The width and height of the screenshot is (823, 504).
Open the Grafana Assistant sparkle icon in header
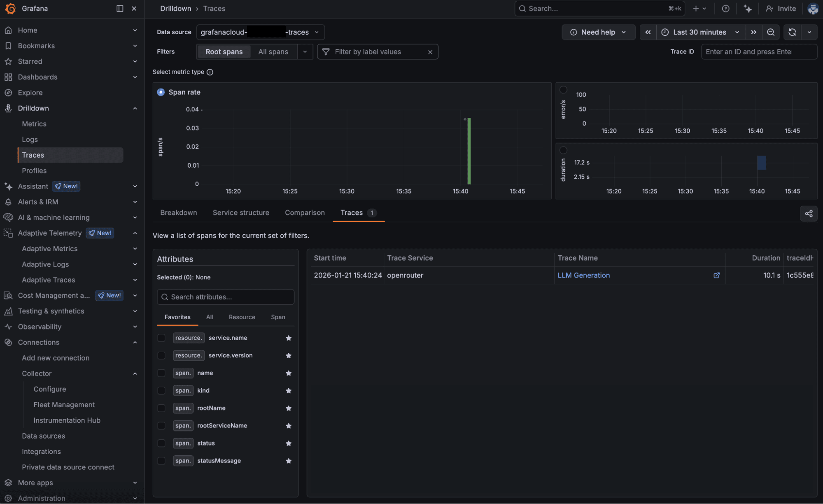(748, 8)
